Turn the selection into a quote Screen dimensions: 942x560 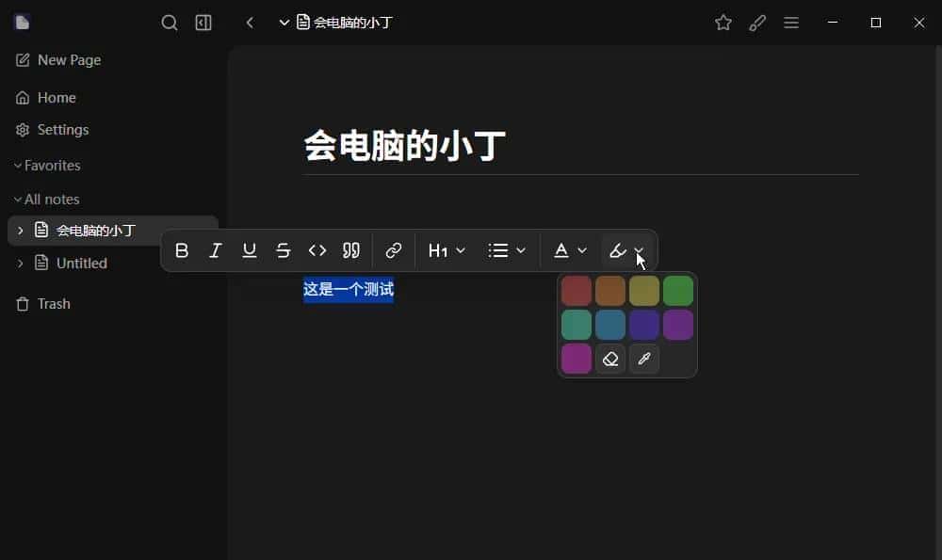[351, 250]
